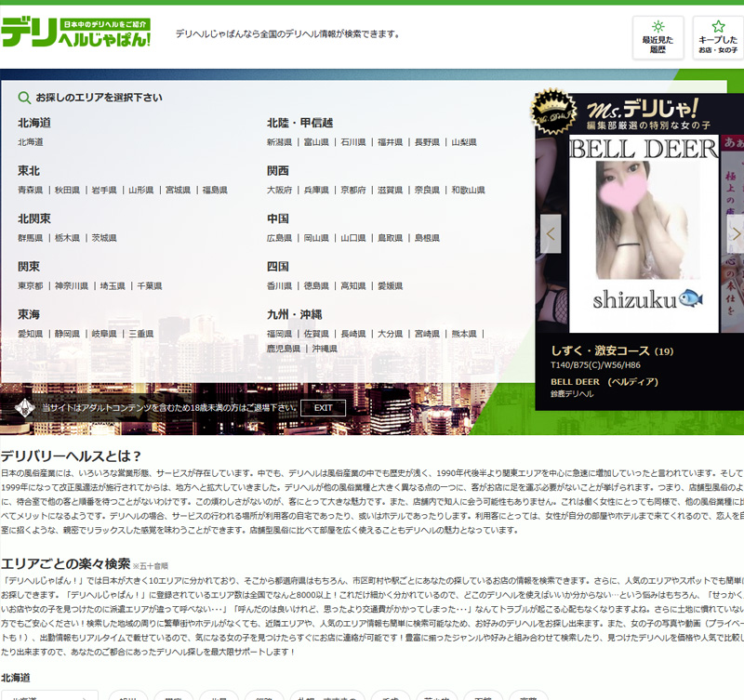The height and width of the screenshot is (700, 744).
Task: Select 愛知県 in the 東海 region
Action: point(31,334)
